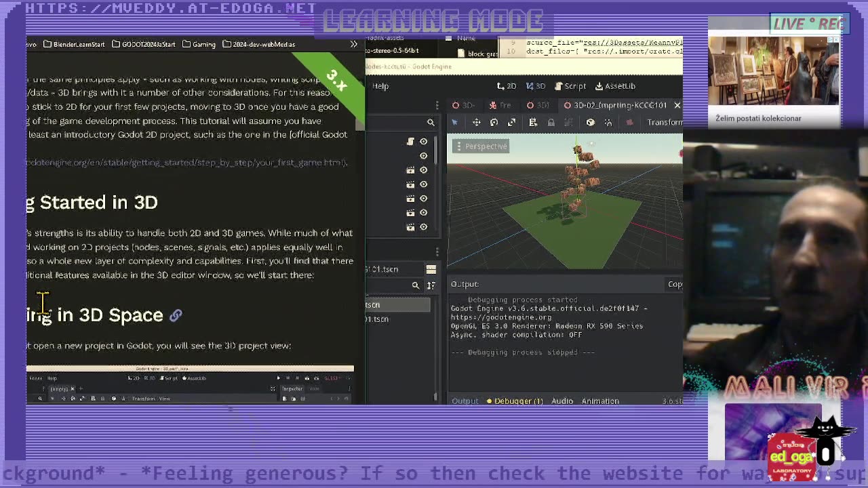Open the scene of the last instanced node in the tree

click(x=410, y=227)
